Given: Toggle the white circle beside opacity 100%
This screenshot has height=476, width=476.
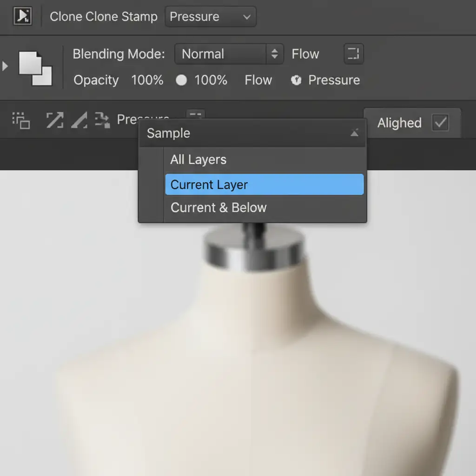Looking at the screenshot, I should click(x=181, y=80).
